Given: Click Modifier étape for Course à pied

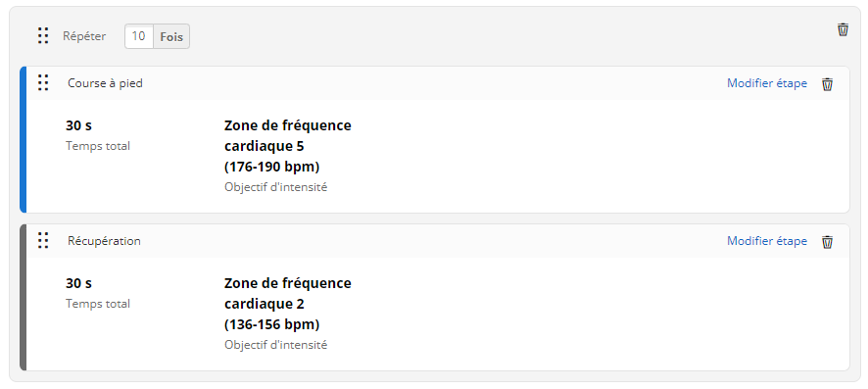Looking at the screenshot, I should pyautogui.click(x=767, y=83).
